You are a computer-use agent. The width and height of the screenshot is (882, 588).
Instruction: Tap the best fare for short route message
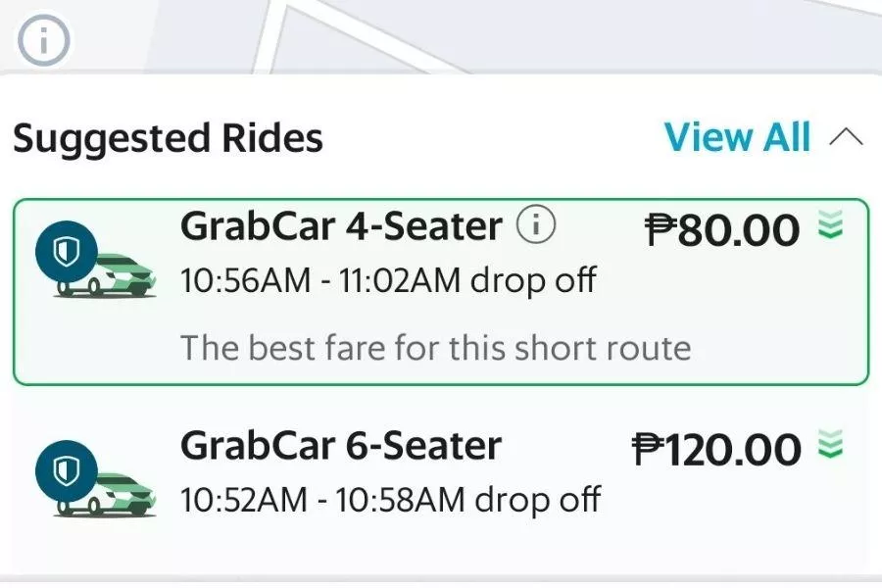point(436,347)
